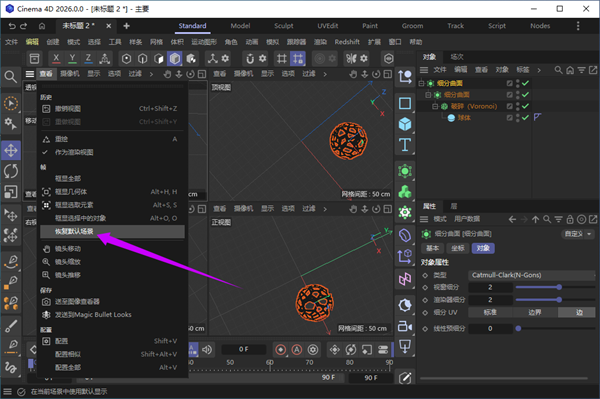Switch to 场次 tab beside 对象

tap(457, 57)
